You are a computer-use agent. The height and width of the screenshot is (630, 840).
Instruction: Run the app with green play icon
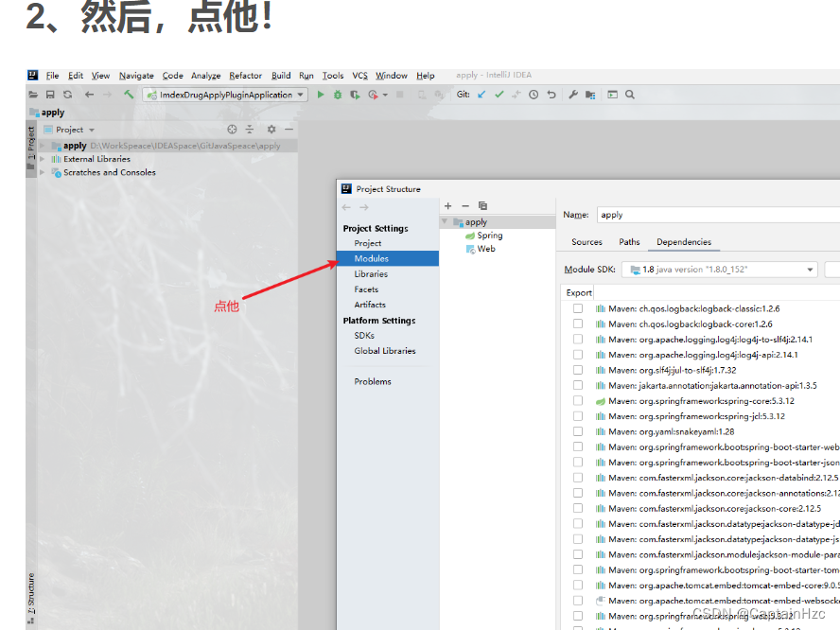(x=321, y=95)
